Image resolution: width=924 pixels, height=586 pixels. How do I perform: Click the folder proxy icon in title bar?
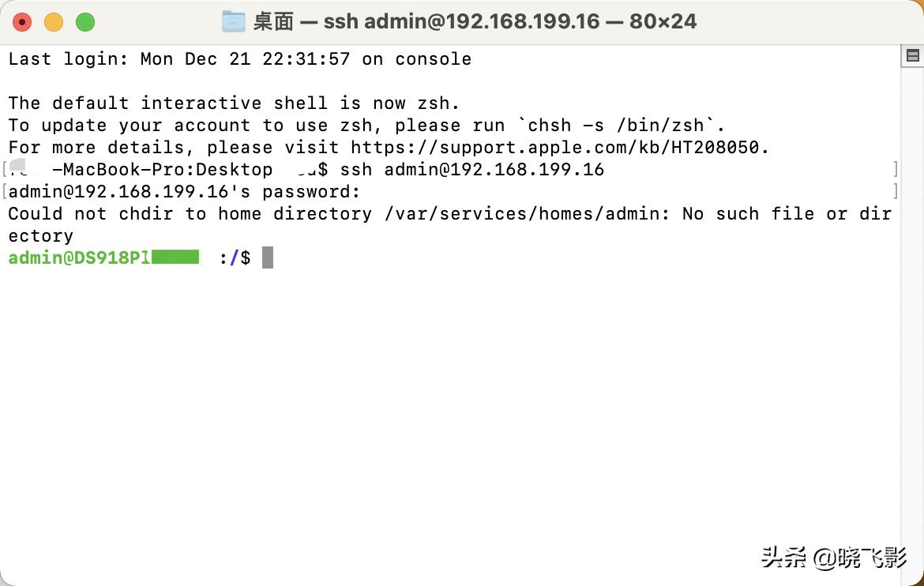(234, 21)
